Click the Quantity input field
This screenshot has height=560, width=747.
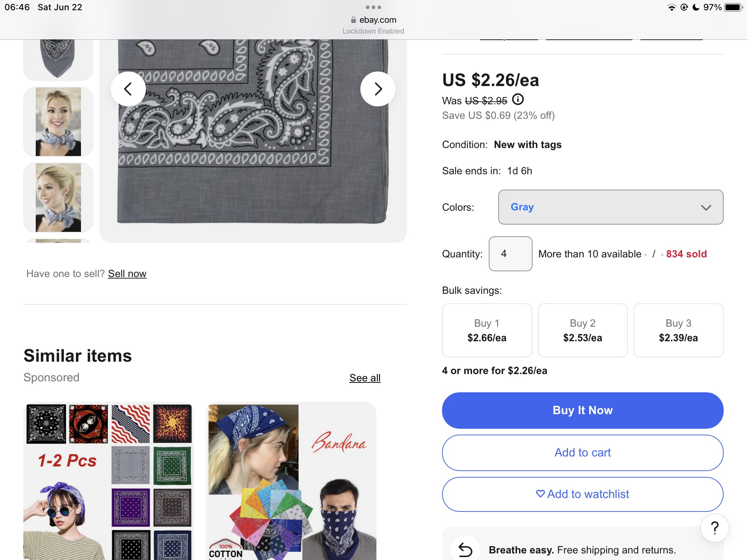coord(510,254)
